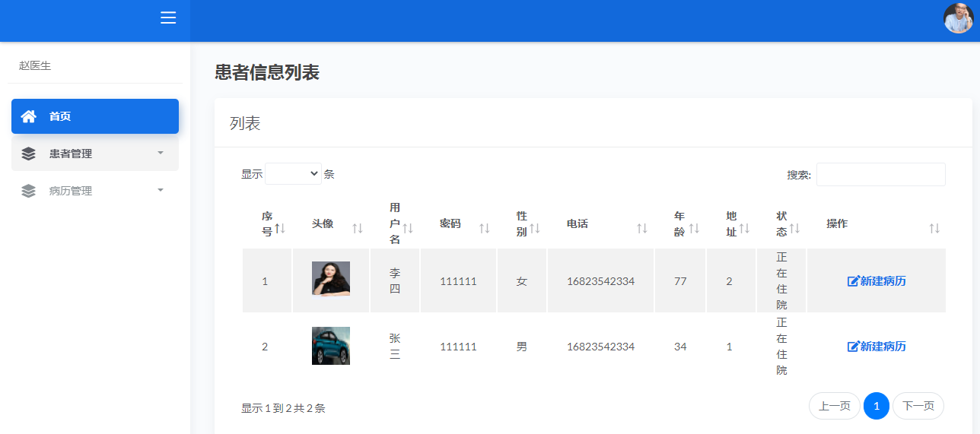Screen dimensions: 980x434
Task: Sort by the 头像 column arrows
Action: pos(358,229)
